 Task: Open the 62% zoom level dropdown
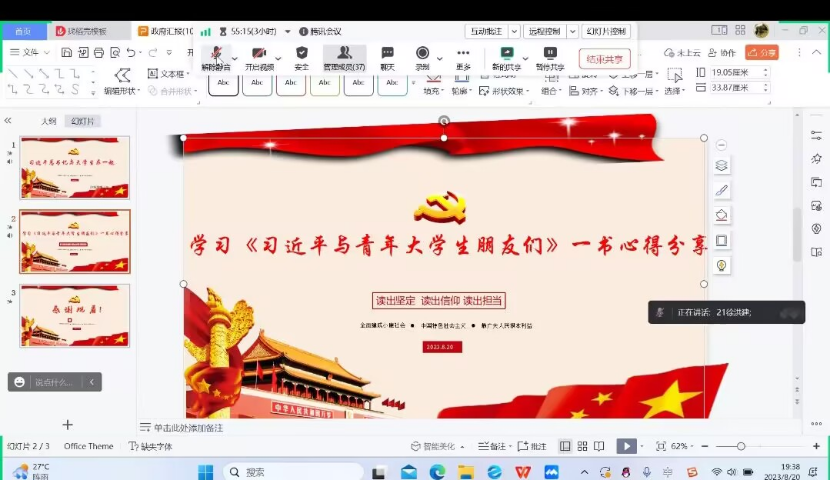[x=683, y=446]
